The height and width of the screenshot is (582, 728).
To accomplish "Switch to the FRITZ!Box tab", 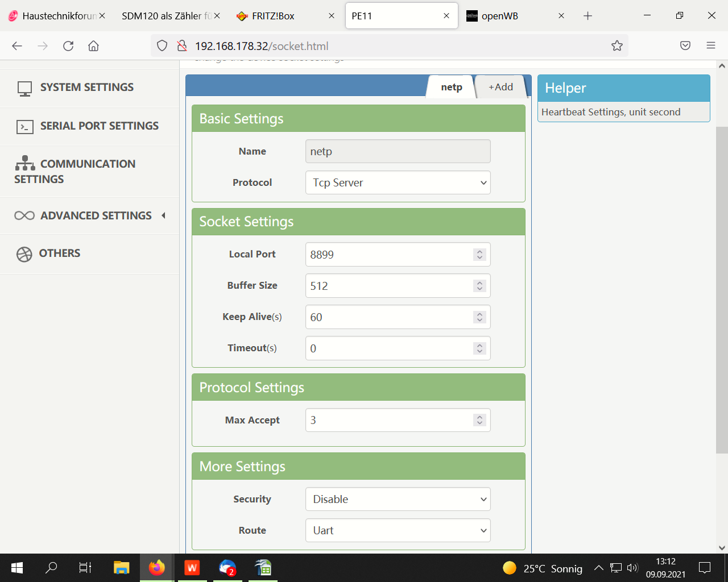I will (x=286, y=16).
